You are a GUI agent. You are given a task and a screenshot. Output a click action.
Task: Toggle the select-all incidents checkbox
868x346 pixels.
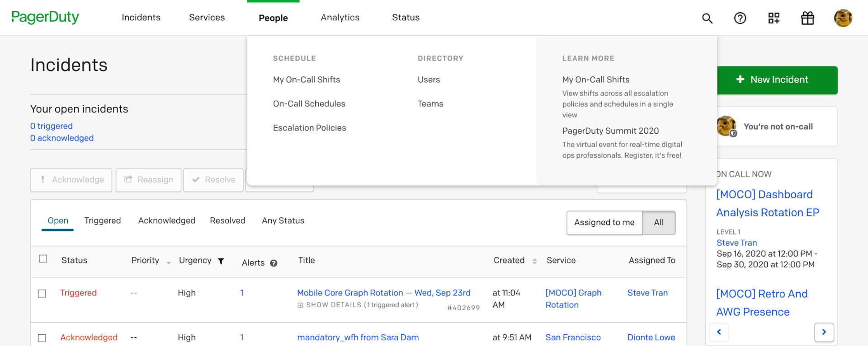(43, 259)
